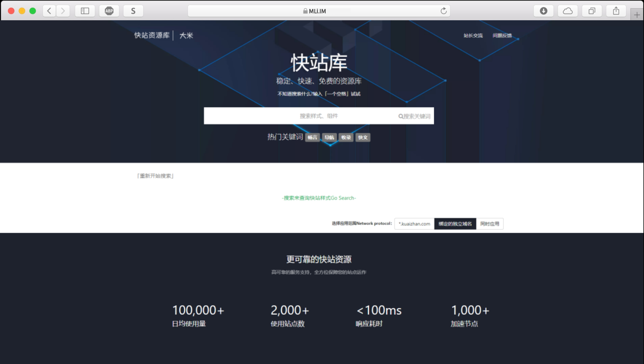Click the Safari forward arrow button
Screen dimensions: 644x364
(63, 11)
